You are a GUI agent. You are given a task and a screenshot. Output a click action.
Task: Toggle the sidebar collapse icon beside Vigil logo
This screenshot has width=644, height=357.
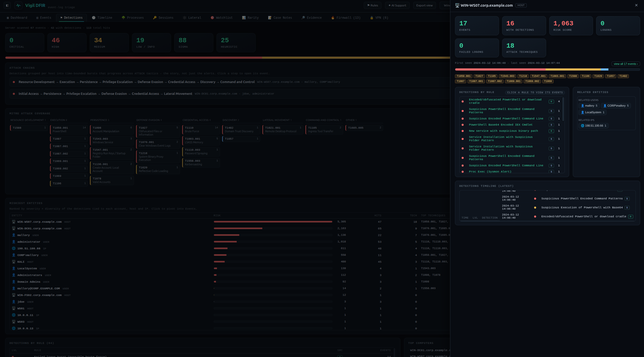pyautogui.click(x=7, y=5)
